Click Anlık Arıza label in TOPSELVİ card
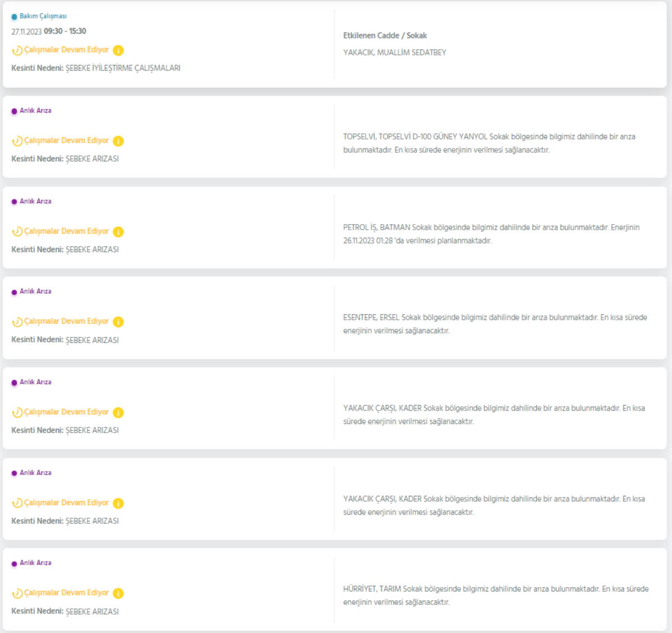The height and width of the screenshot is (633, 672). tap(35, 111)
